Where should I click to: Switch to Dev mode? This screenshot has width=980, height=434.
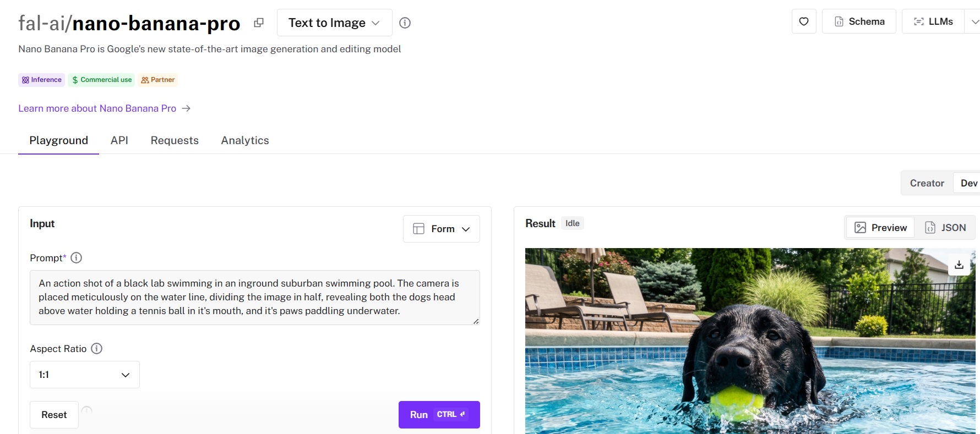[x=968, y=183]
